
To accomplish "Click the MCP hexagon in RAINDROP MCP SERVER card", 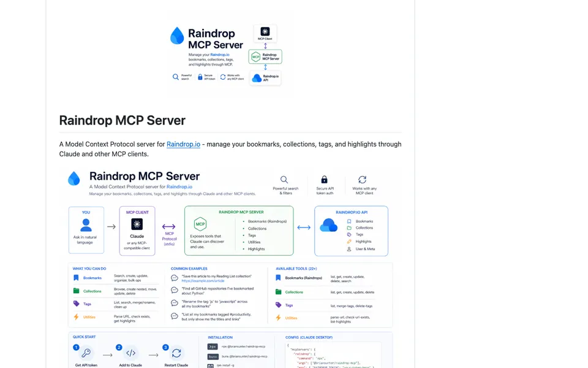I will click(x=200, y=224).
